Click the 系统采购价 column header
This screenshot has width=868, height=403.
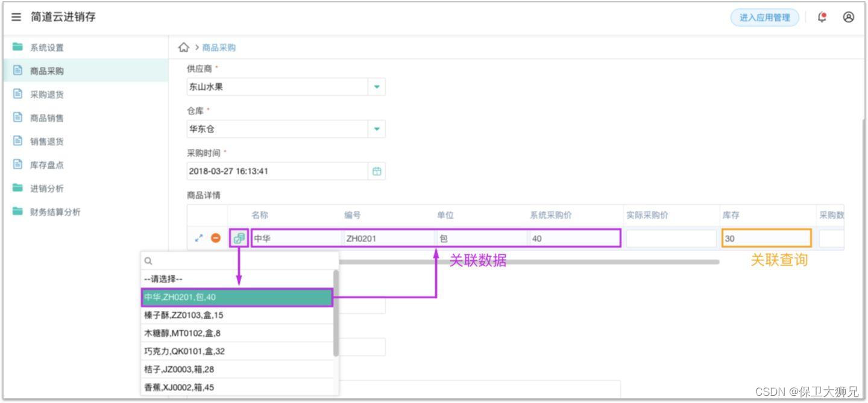[x=551, y=215]
